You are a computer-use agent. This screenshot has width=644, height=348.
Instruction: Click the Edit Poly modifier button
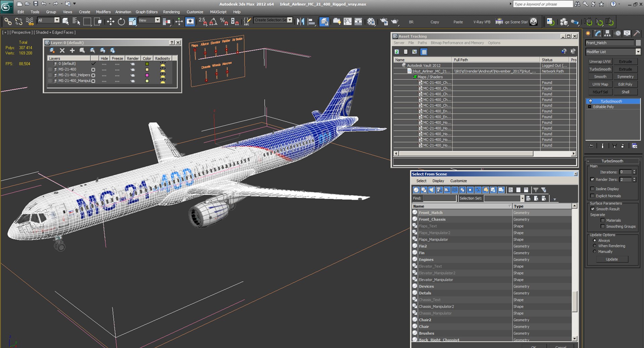625,84
